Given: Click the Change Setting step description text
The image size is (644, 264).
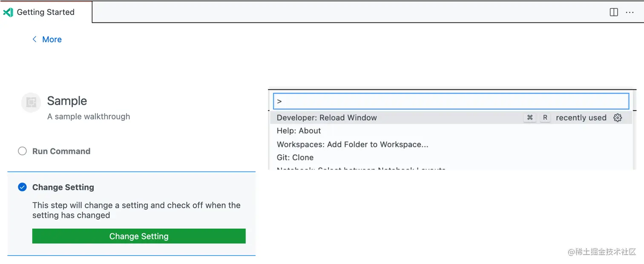Looking at the screenshot, I should [136, 210].
